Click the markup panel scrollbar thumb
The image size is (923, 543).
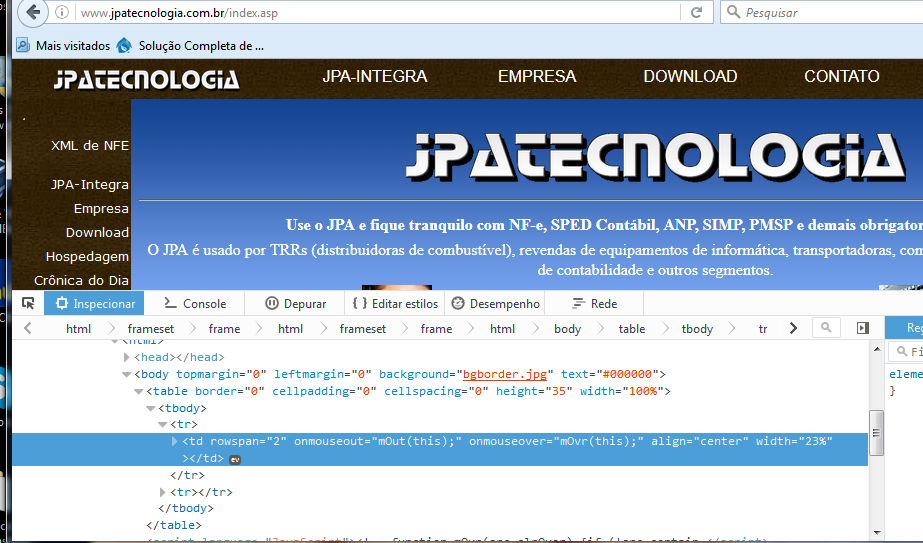pos(876,433)
